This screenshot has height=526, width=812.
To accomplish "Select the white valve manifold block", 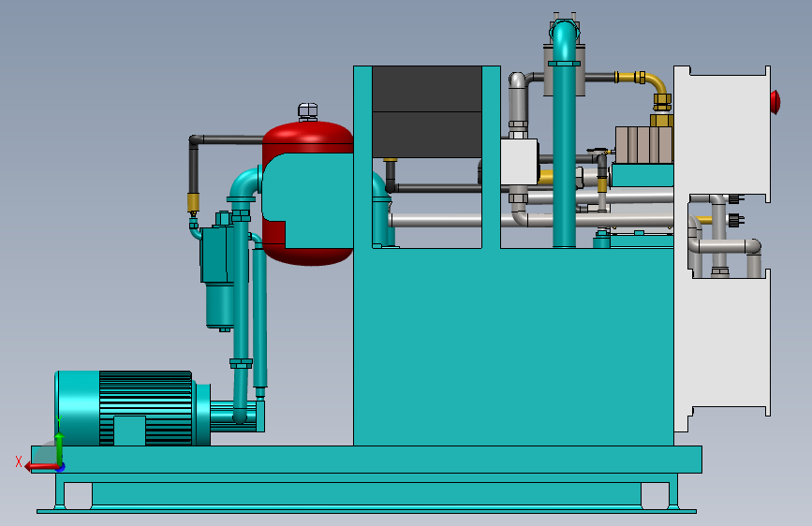I will [520, 162].
